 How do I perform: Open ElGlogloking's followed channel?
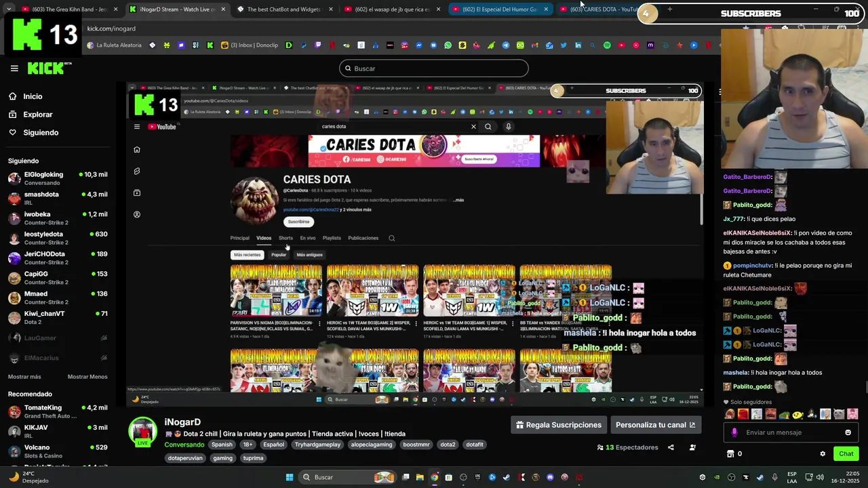coord(58,178)
